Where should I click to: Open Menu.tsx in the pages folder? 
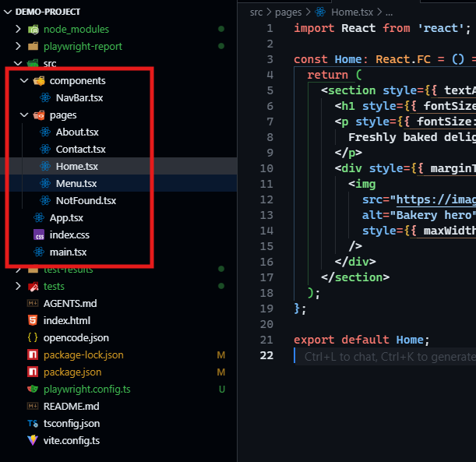(76, 183)
